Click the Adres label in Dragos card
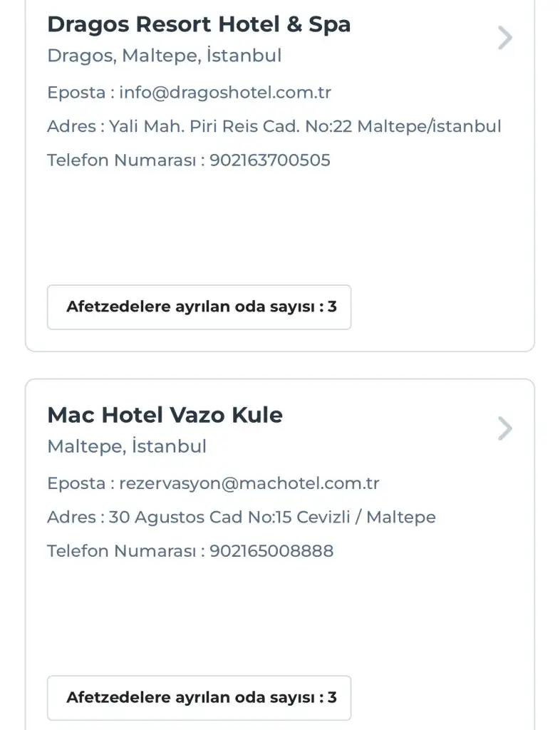 pos(71,126)
